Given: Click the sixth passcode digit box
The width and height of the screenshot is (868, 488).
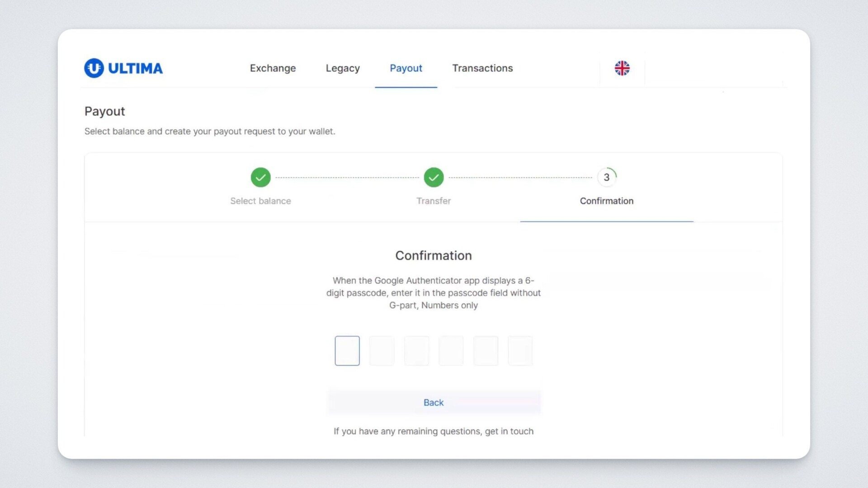Looking at the screenshot, I should (520, 351).
